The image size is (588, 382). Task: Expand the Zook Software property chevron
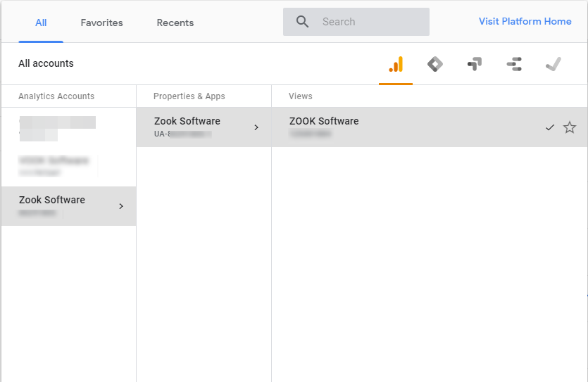256,127
